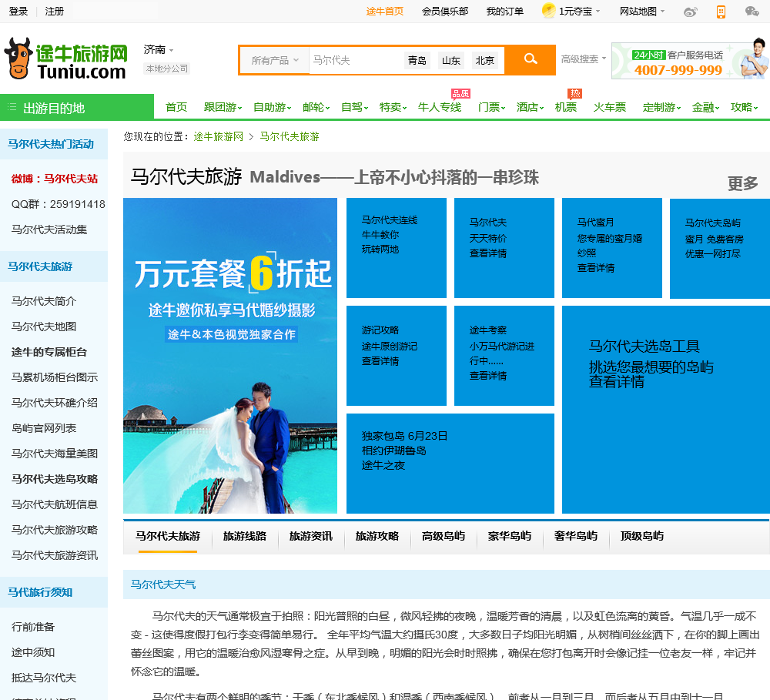
Task: Open 马尔代夫航班信息 in sidebar
Action: (55, 504)
